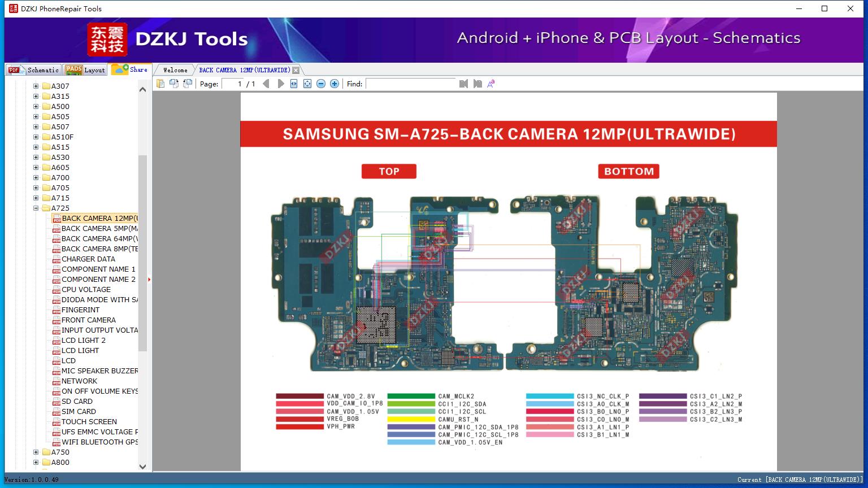Switch to the Layout tab
868x488 pixels.
tap(85, 69)
